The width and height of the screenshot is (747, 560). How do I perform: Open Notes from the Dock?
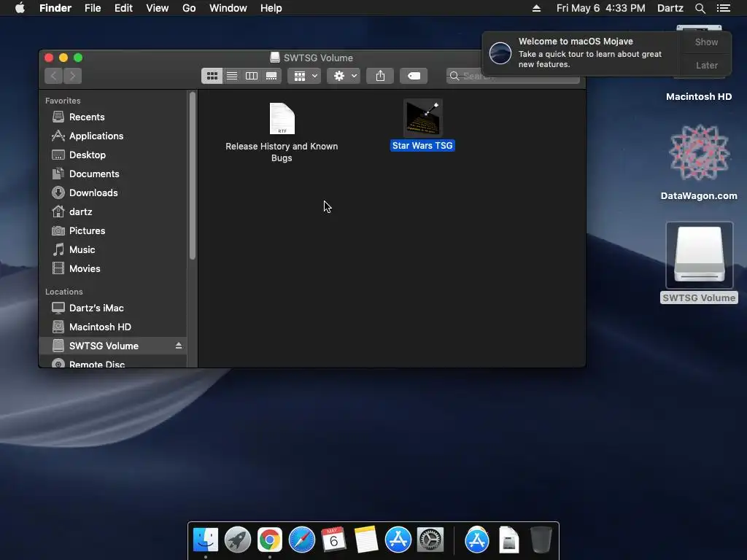[x=365, y=540]
